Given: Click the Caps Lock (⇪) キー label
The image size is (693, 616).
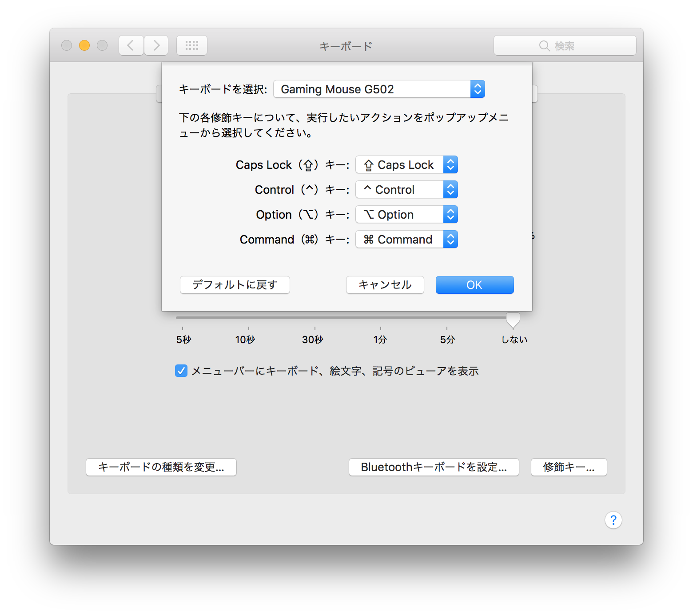Looking at the screenshot, I should [293, 165].
